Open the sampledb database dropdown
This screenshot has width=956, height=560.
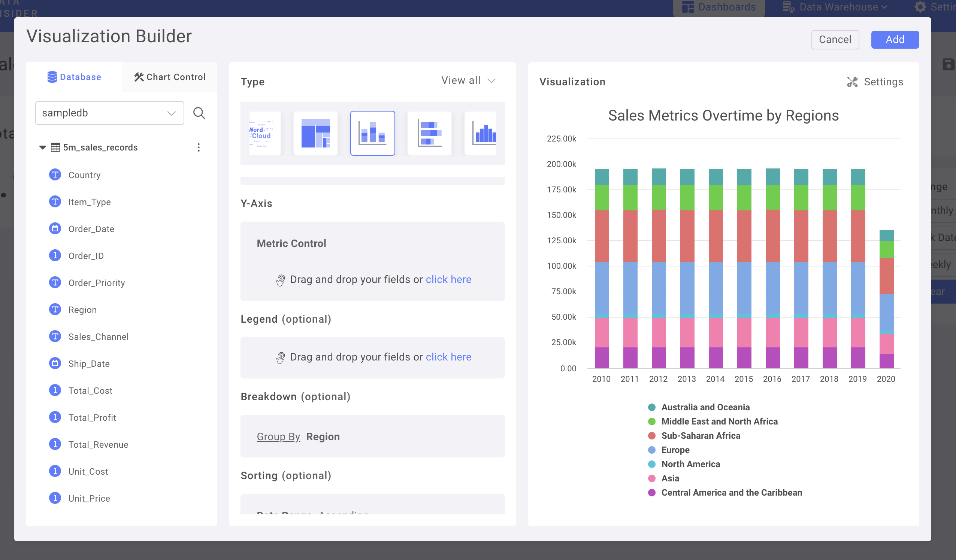[x=109, y=113]
